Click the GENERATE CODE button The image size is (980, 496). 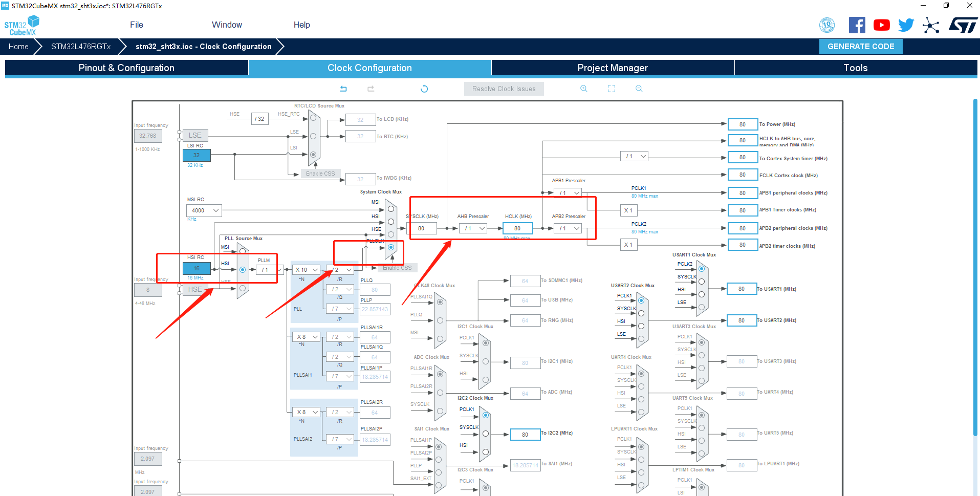tap(861, 47)
